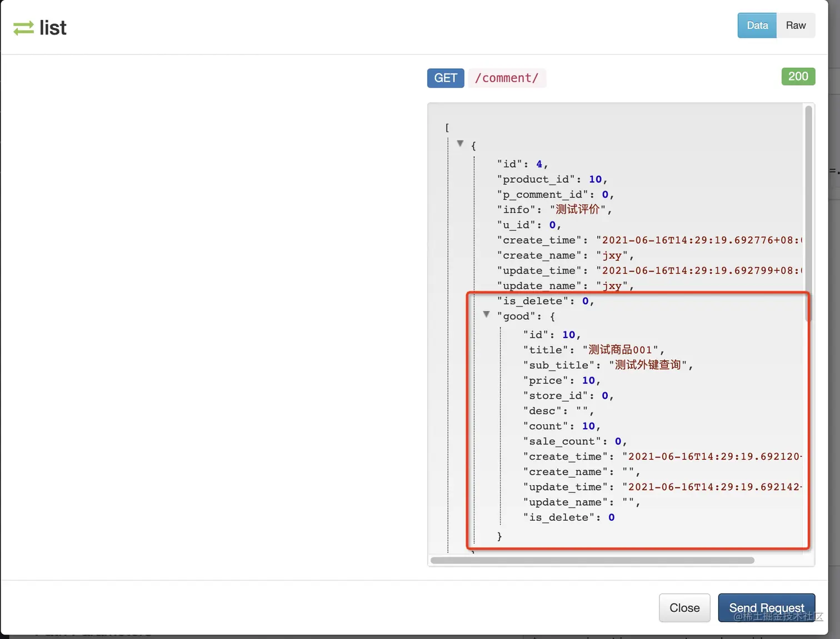Select the "p_comment_id": 0 line
The image size is (840, 639).
coord(556,195)
